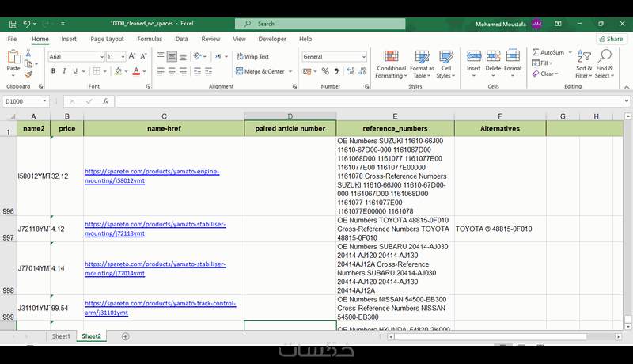Screen dimensions: 633x364
Task: Switch to the Page Layout tab
Action: 107,39
